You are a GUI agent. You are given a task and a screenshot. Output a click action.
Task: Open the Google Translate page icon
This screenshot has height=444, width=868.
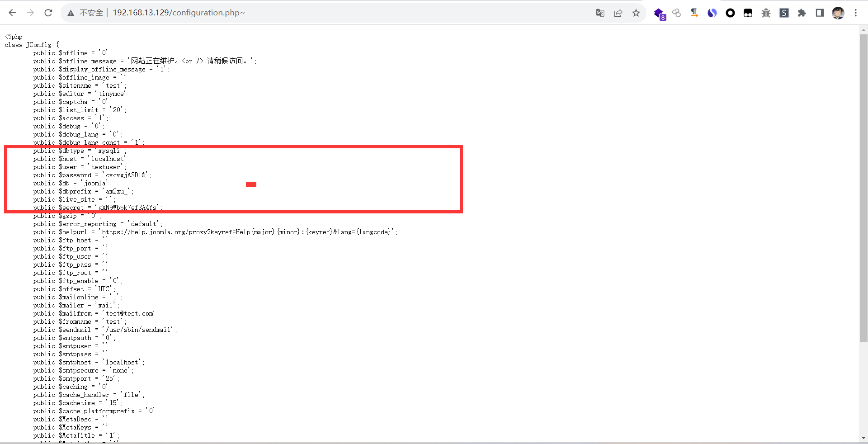point(600,13)
